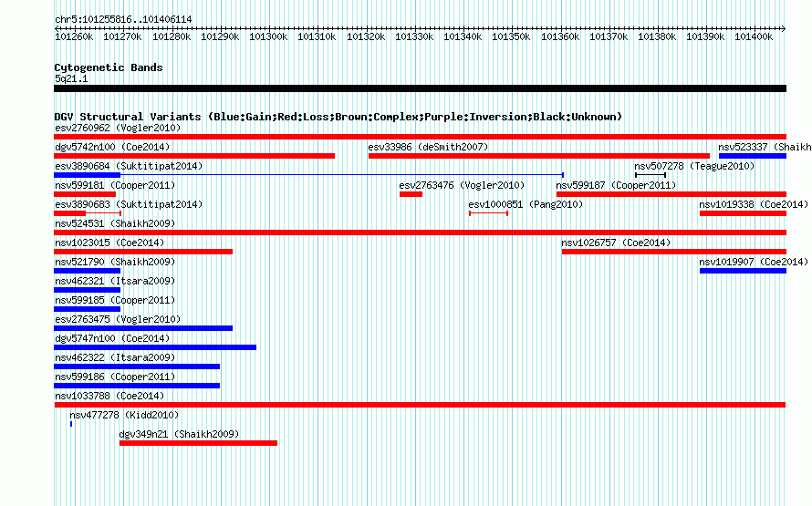
Task: Click the 101300k ruler tick label
Action: tap(268, 36)
